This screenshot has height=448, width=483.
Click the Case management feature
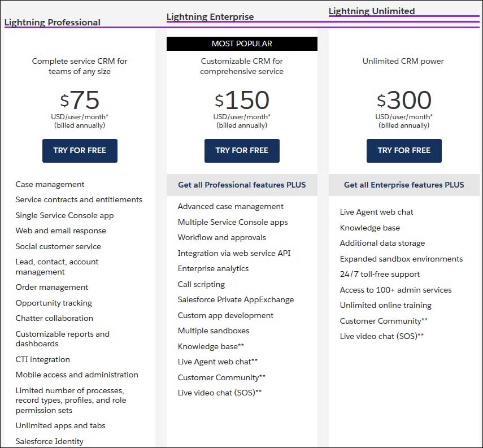[50, 184]
